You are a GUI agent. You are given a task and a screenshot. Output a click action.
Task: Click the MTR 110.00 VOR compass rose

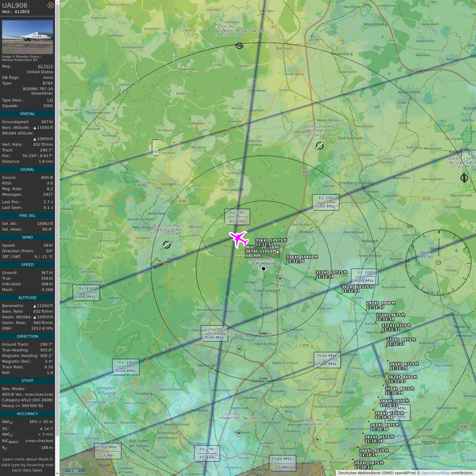[438, 262]
